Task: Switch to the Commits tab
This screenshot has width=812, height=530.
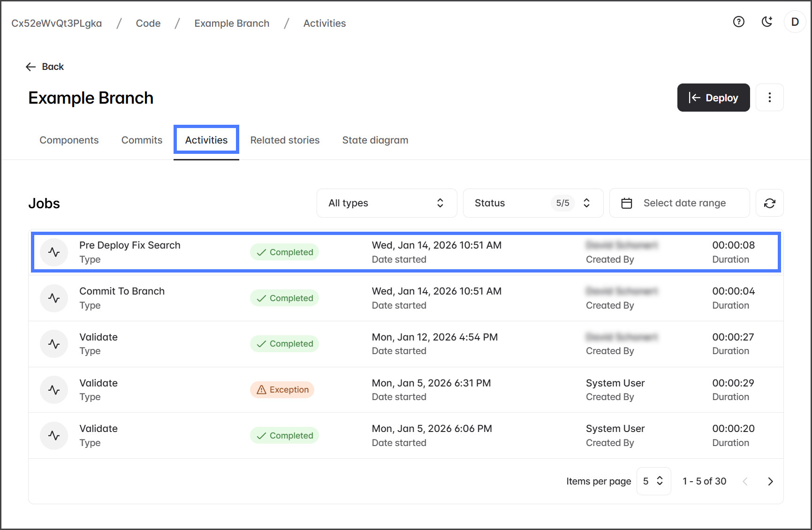Action: (142, 140)
